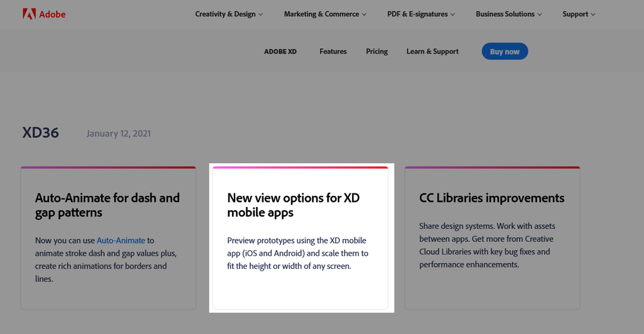Click the Adobe logo icon
Image resolution: width=644 pixels, height=334 pixels.
tap(29, 14)
